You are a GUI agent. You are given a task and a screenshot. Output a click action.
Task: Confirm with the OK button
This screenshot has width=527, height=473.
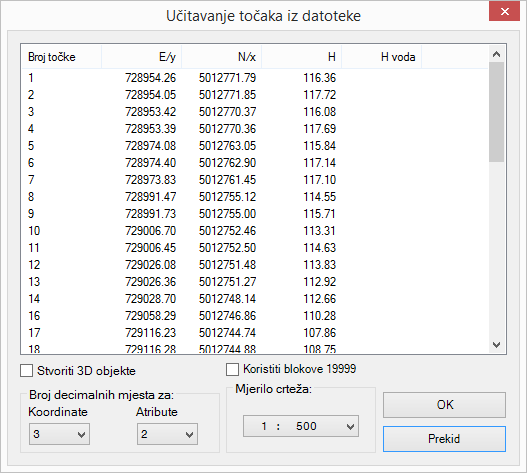click(x=444, y=405)
